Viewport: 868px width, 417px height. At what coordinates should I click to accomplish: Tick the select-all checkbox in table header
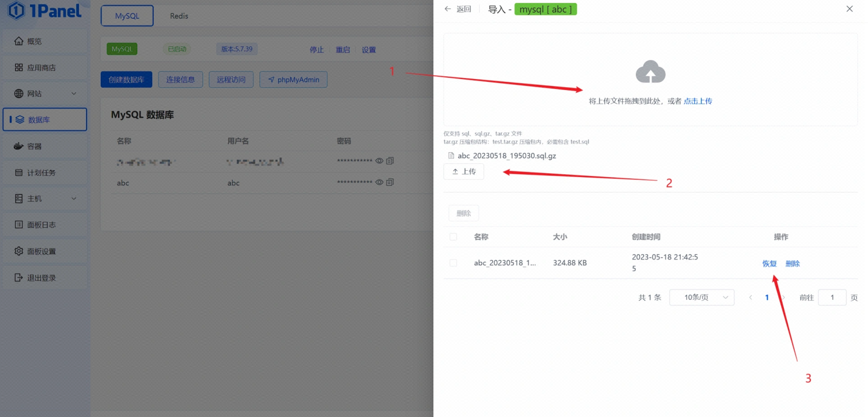click(x=453, y=237)
